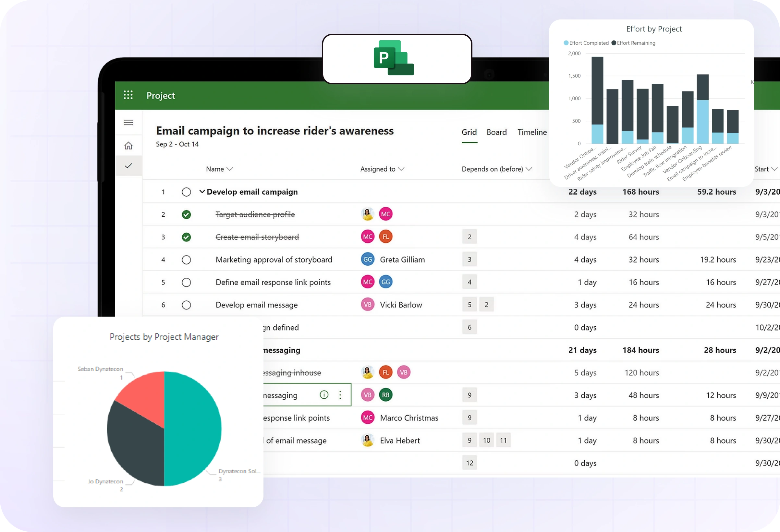Click the '120 hours' effort cell
The width and height of the screenshot is (780, 532).
tap(642, 373)
